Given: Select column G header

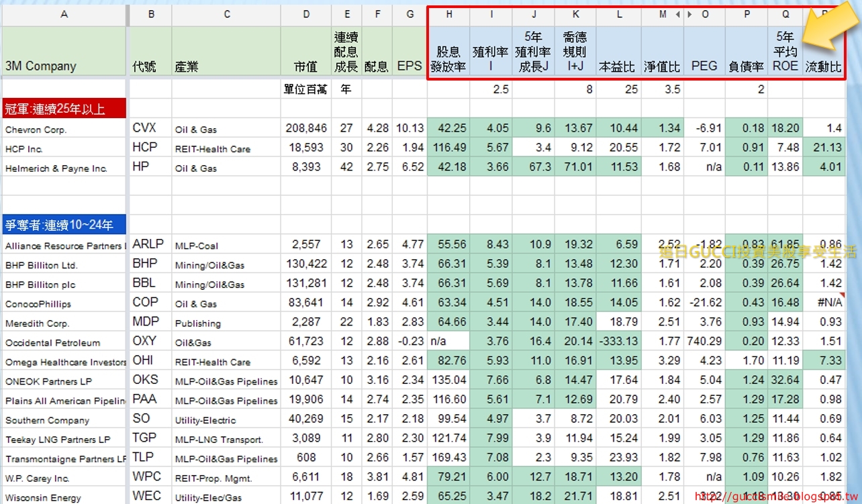Looking at the screenshot, I should 410,14.
